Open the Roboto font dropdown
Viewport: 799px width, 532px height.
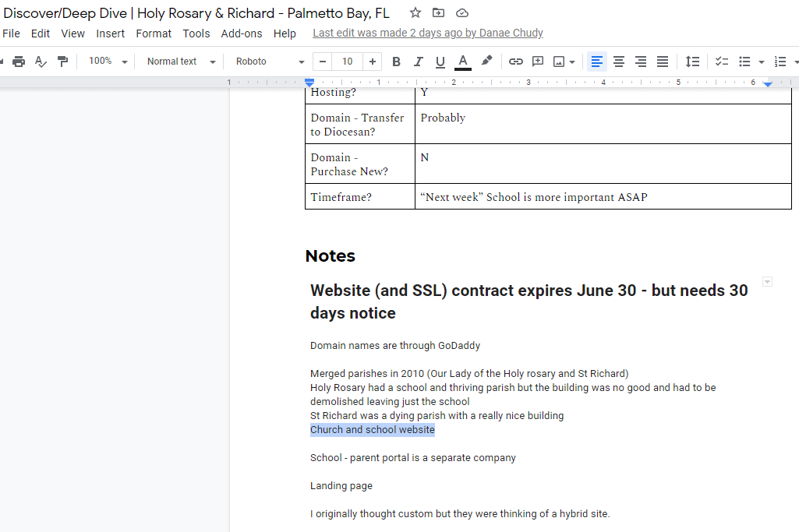pyautogui.click(x=270, y=62)
